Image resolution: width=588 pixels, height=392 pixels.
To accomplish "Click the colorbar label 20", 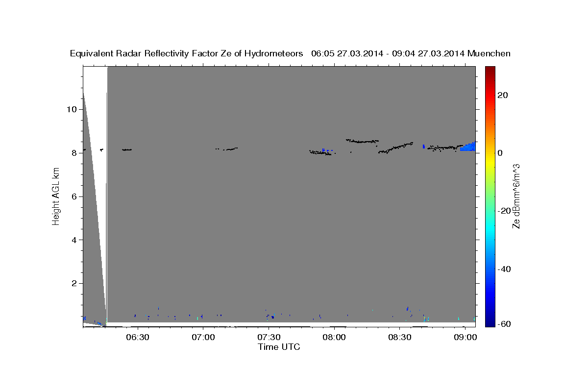I will click(x=502, y=95).
